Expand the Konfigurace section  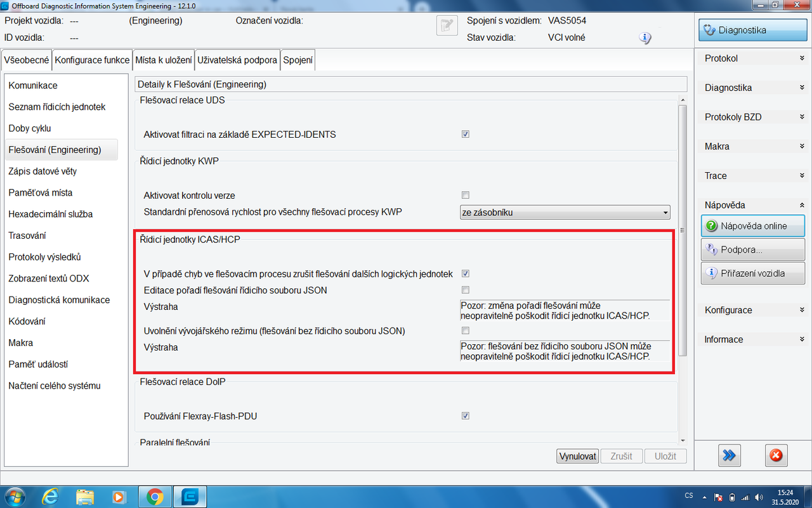(752, 310)
